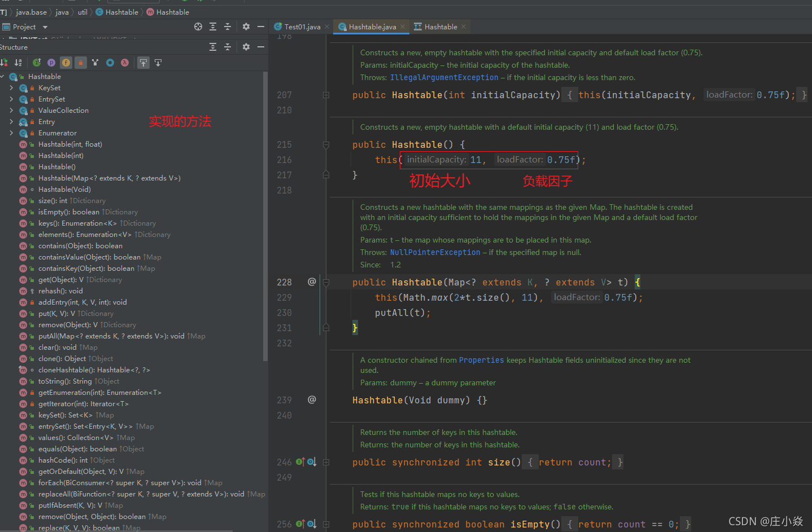Select hashCode(): int in Structure
Viewport: 812px width, 532px height.
pyautogui.click(x=63, y=460)
